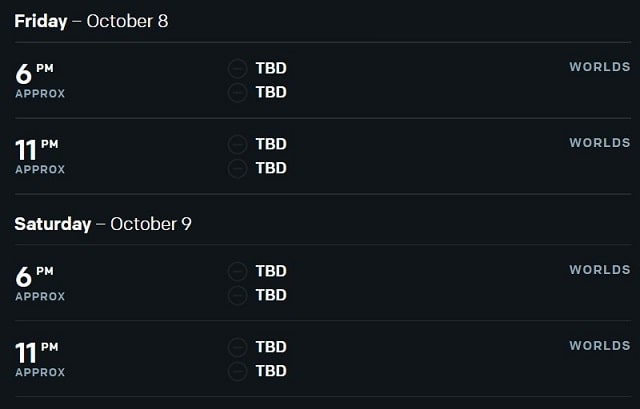Viewport: 640px width, 409px height.
Task: Open the WORLDS label on Friday 6 PM match
Action: (x=600, y=67)
